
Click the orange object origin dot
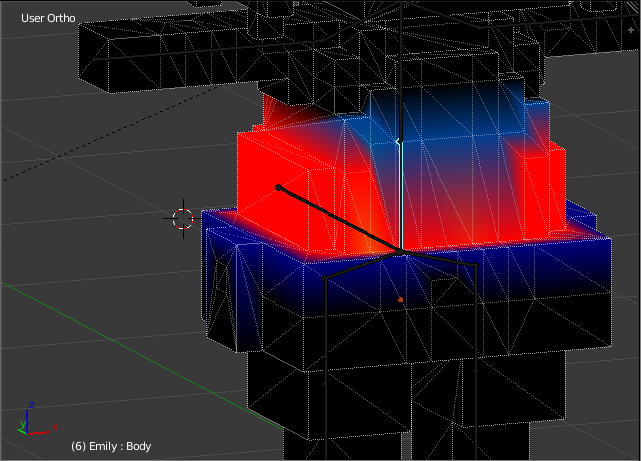tap(401, 300)
